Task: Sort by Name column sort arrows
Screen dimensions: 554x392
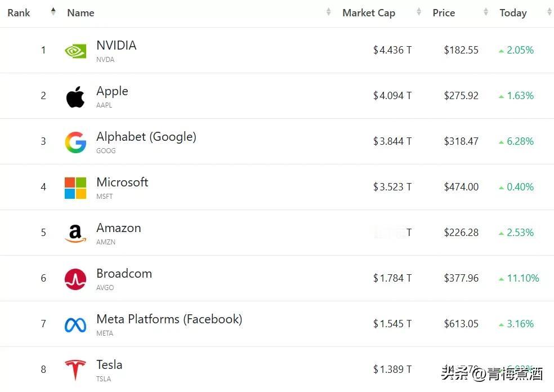Action: coord(328,12)
